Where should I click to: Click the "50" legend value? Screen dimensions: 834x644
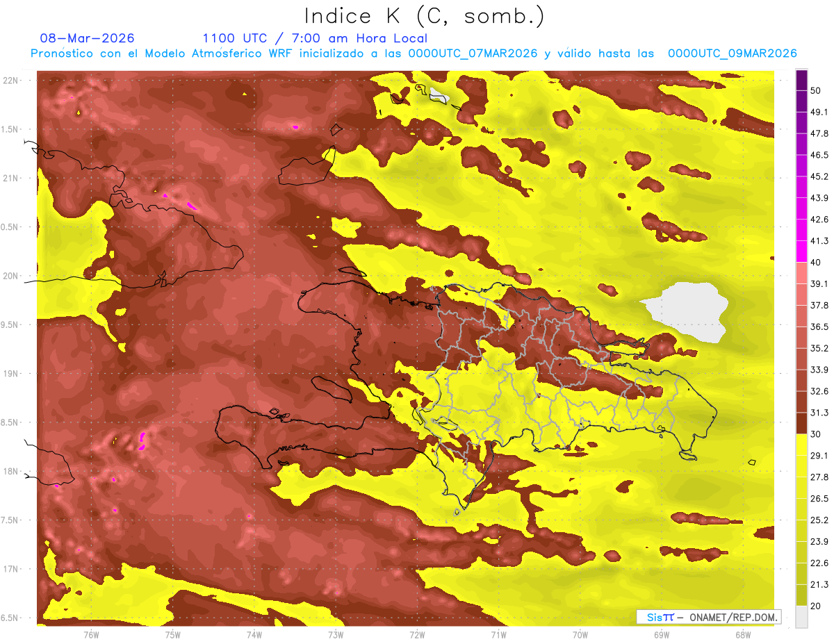(817, 90)
